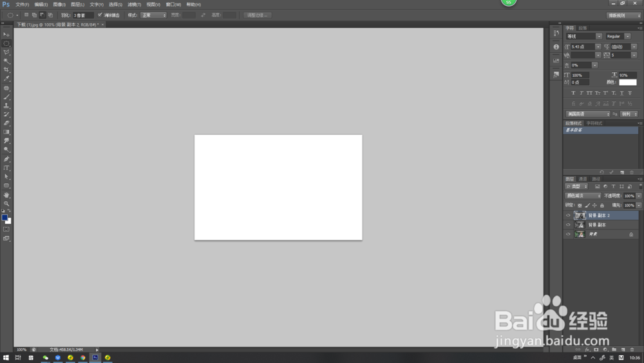Select the Type tool

click(6, 168)
